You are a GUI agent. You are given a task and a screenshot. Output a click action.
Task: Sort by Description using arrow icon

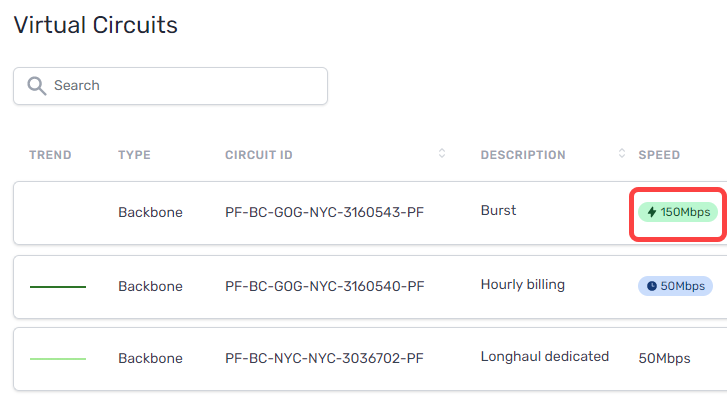click(622, 154)
